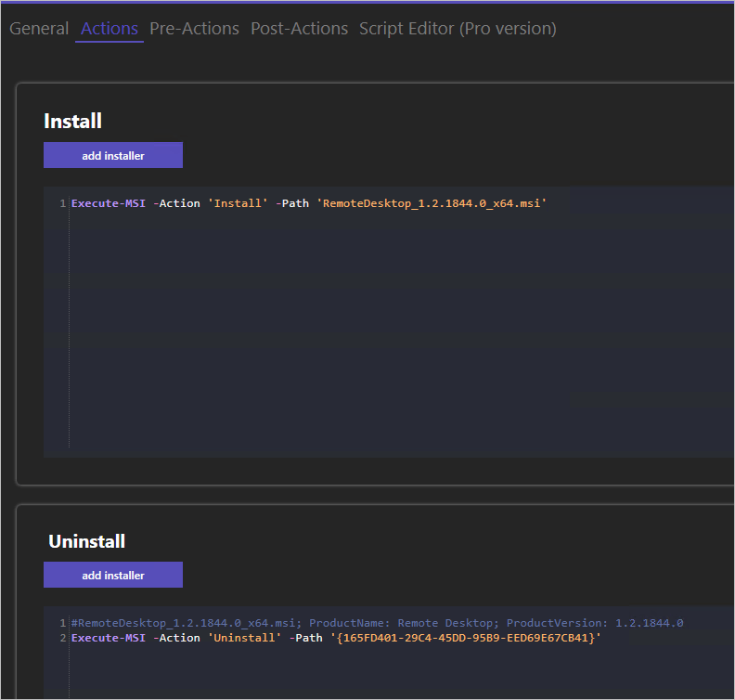735x700 pixels.
Task: Click add installer under Install
Action: point(113,155)
